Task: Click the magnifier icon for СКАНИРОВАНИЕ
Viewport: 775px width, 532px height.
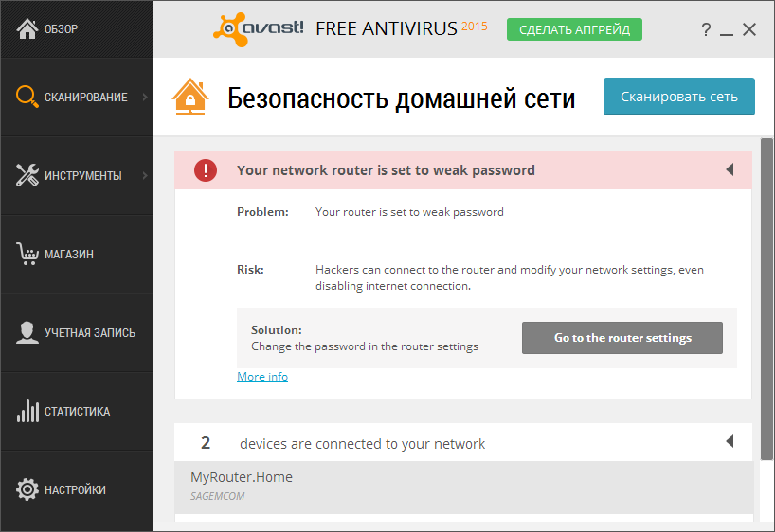Action: coord(27,97)
